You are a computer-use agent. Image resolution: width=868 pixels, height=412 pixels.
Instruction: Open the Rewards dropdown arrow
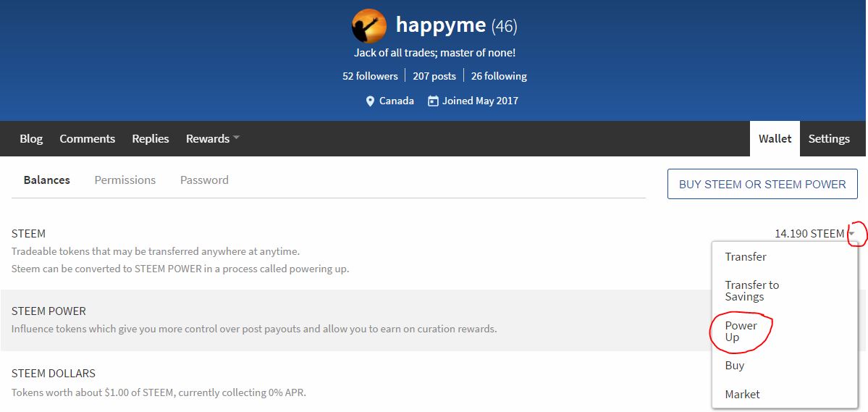coord(236,138)
